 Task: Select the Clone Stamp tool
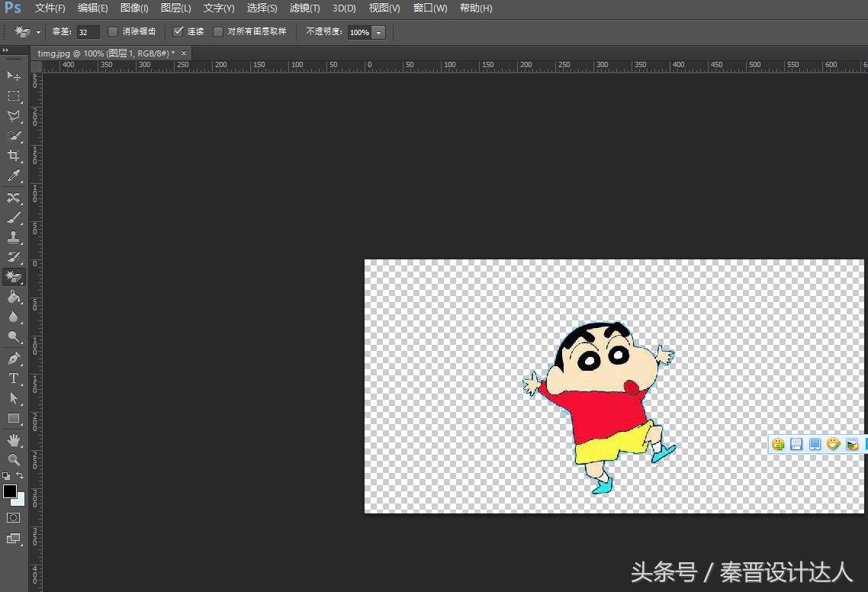[x=14, y=236]
